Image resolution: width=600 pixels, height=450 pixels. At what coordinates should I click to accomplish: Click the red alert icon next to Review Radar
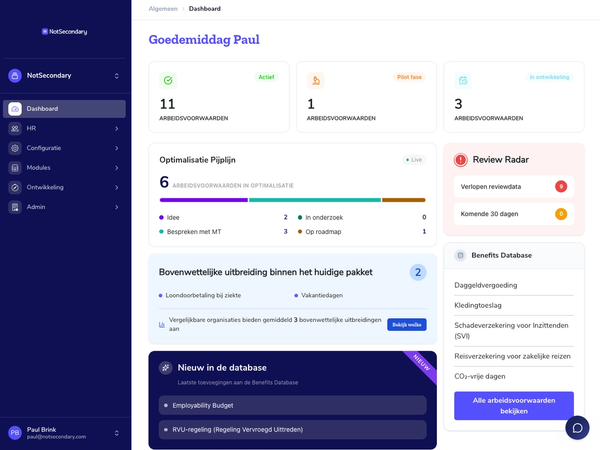(x=461, y=160)
